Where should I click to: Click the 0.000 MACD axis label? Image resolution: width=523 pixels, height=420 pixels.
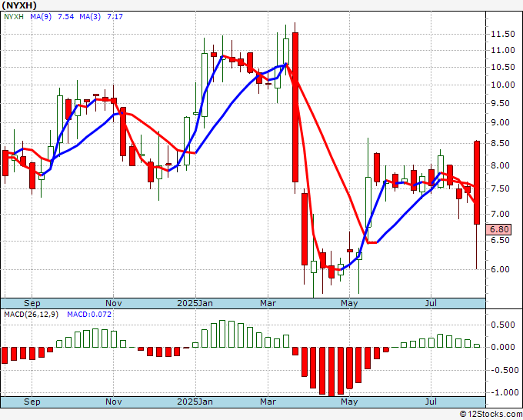click(x=503, y=347)
